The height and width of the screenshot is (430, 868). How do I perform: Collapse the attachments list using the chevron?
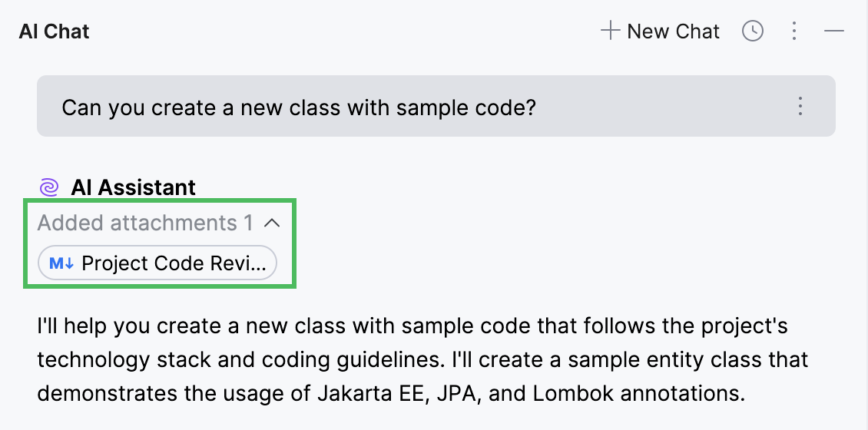271,223
